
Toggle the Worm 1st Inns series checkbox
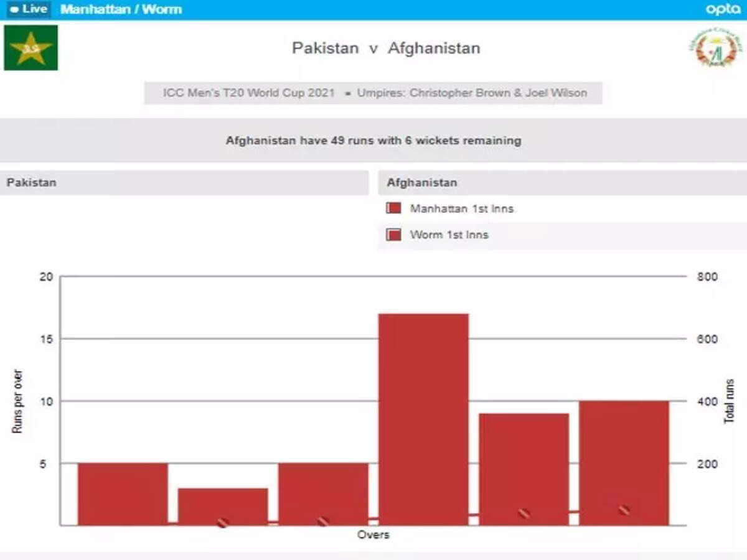click(x=393, y=235)
